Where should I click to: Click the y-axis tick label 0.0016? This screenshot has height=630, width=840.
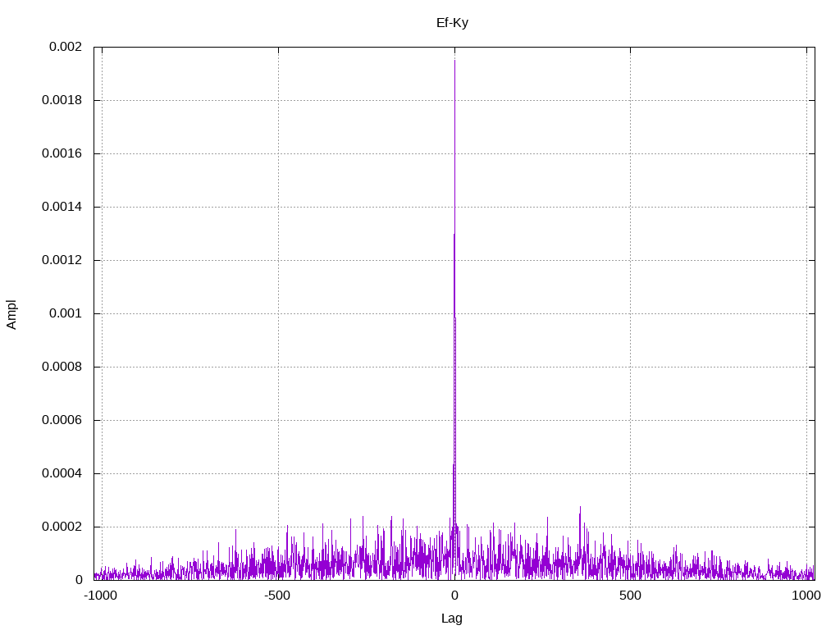62,153
